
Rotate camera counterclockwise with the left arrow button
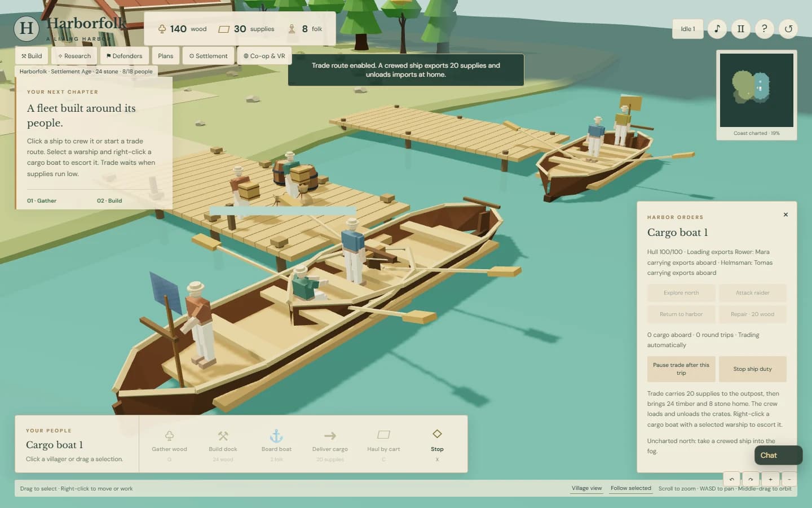[732, 479]
